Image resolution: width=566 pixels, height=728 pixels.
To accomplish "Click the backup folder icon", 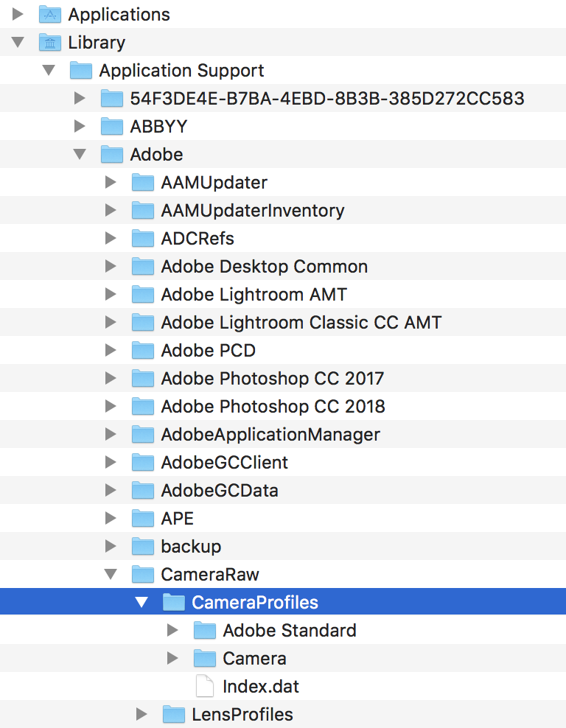I will (x=143, y=547).
